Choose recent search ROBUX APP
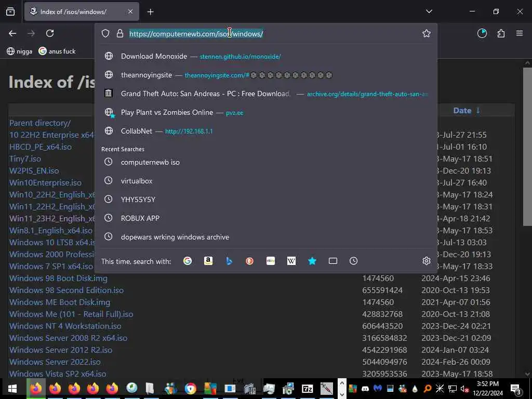The image size is (532, 399). (x=265, y=218)
